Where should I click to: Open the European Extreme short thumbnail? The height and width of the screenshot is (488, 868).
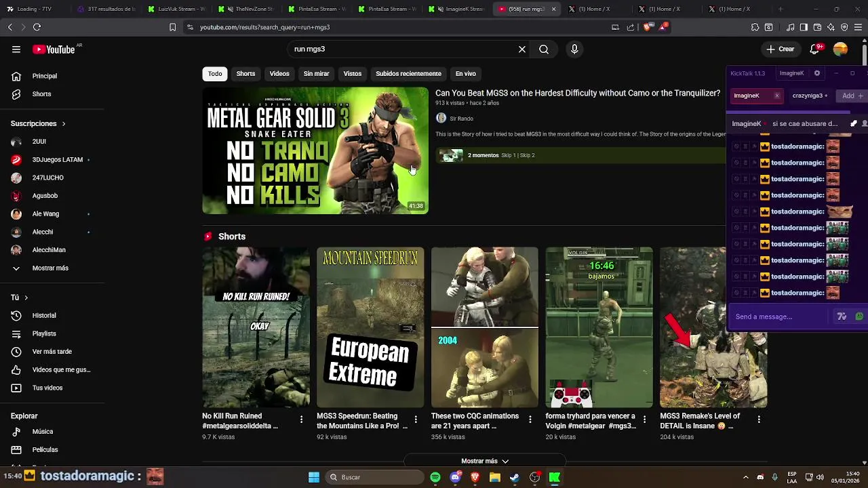[x=370, y=327]
